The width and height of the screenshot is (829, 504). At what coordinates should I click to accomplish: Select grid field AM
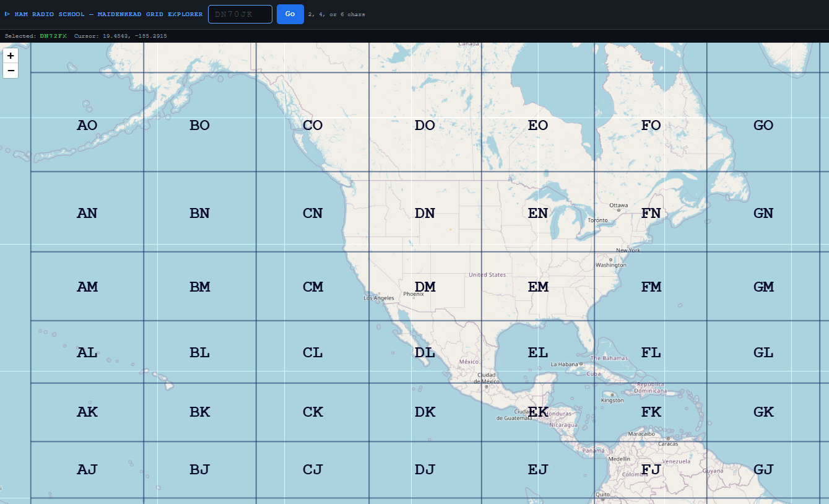coord(87,286)
